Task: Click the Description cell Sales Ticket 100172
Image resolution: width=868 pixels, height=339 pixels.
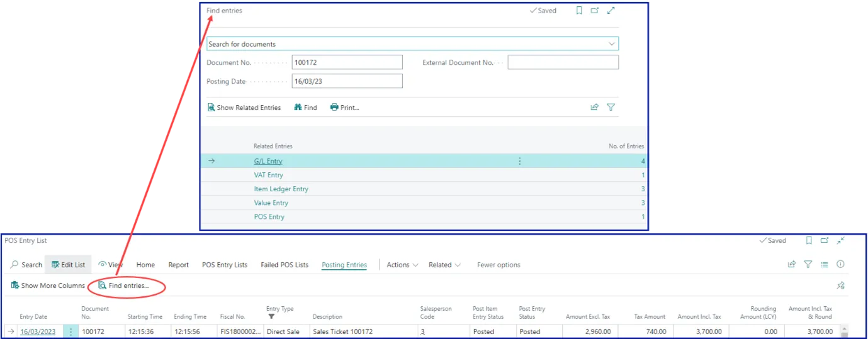Action: (363, 331)
